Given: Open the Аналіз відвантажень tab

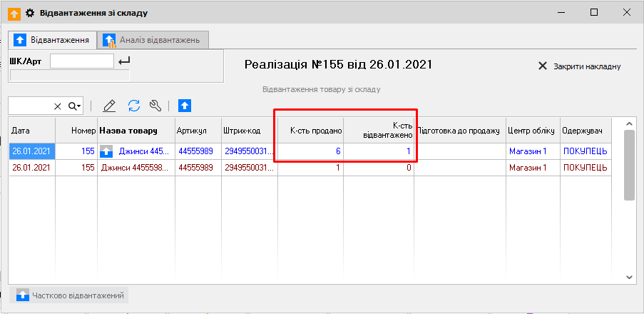Looking at the screenshot, I should click(x=153, y=40).
